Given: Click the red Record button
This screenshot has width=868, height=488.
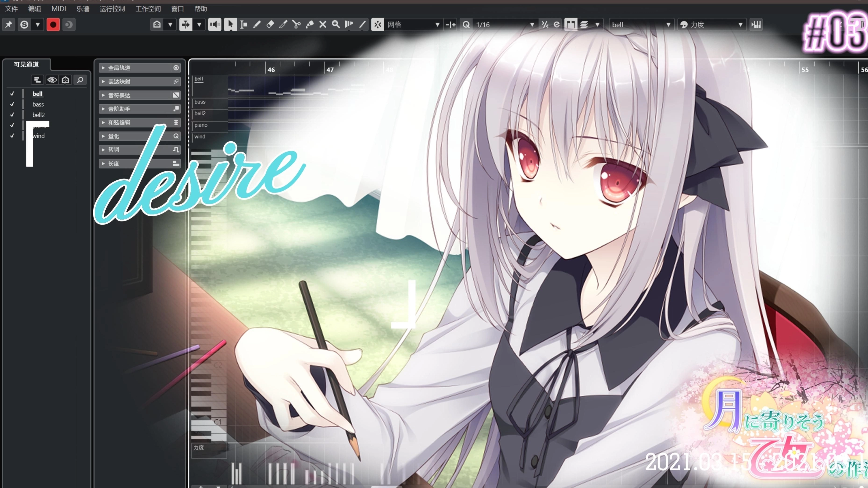Looking at the screenshot, I should 53,25.
